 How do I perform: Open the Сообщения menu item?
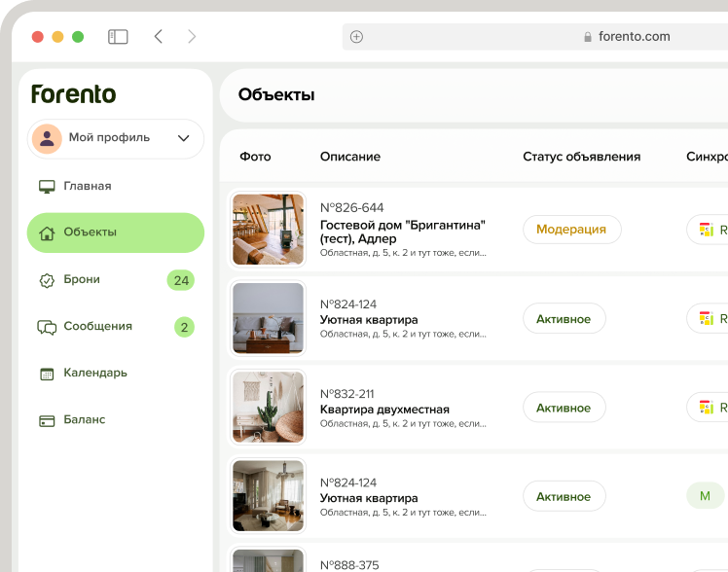(116, 327)
